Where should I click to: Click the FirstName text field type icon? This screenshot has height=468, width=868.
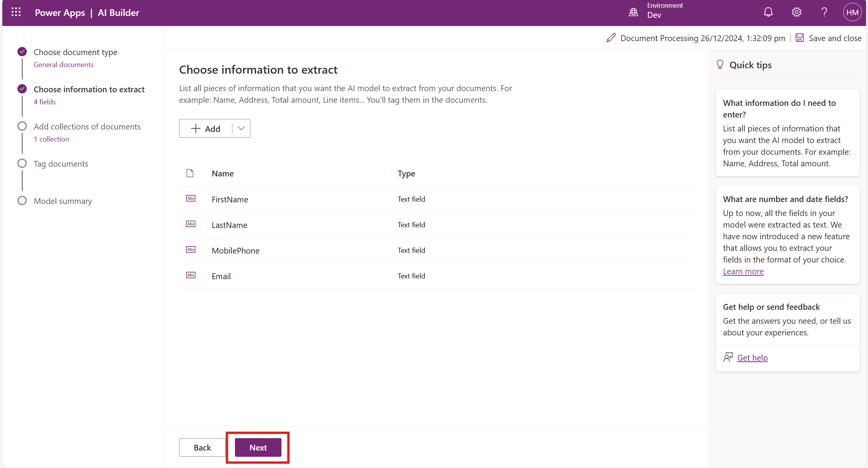[191, 199]
